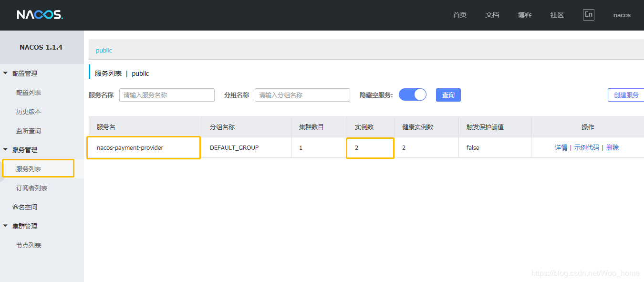Focus the 服务名称 input field
This screenshot has width=644, height=282.
click(167, 95)
